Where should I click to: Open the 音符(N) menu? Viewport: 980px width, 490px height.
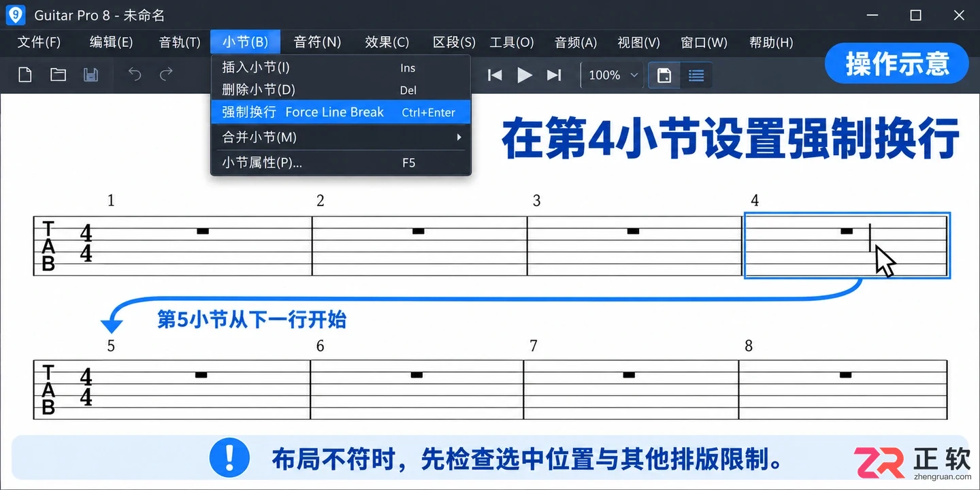(317, 42)
